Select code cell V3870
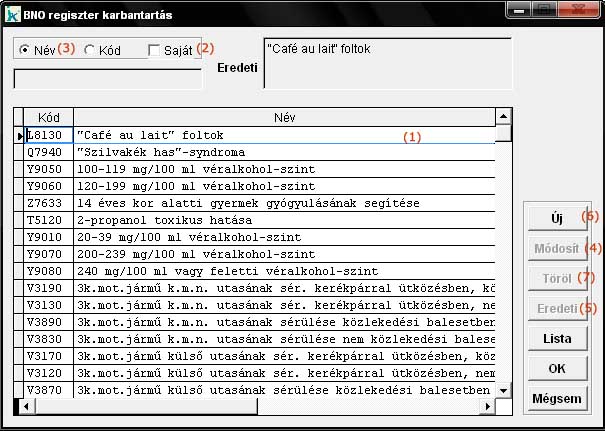The image size is (605, 431). point(49,390)
